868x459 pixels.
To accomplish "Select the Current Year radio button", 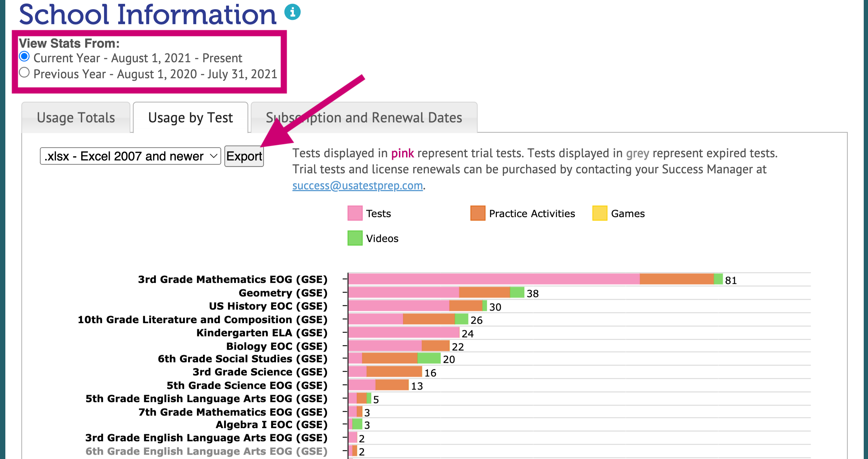I will [24, 57].
